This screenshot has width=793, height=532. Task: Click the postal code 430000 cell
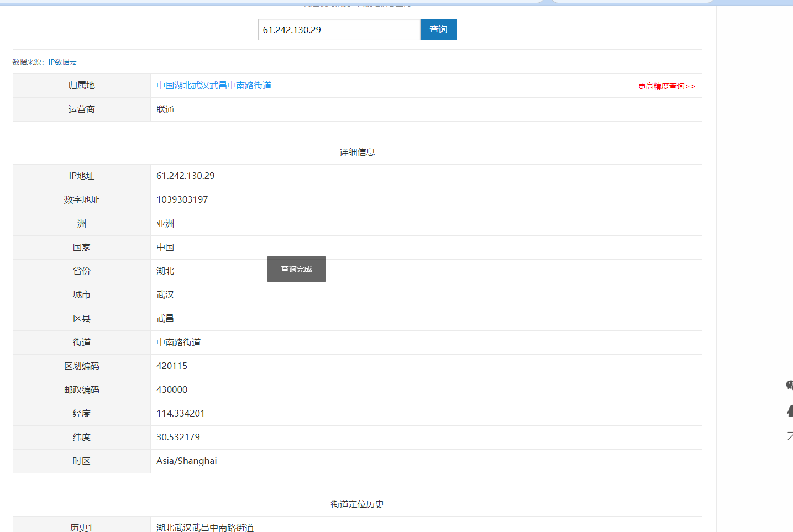tap(172, 389)
